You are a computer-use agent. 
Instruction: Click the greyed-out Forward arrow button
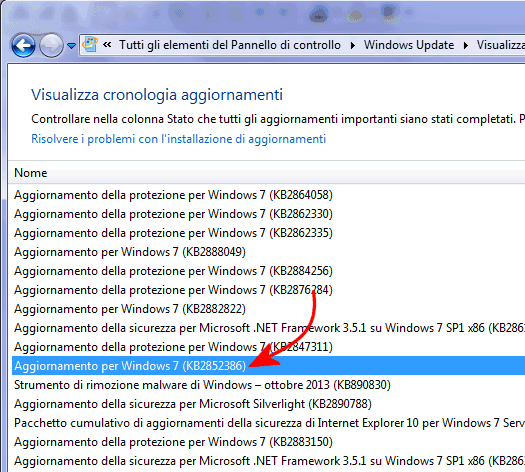[x=51, y=45]
